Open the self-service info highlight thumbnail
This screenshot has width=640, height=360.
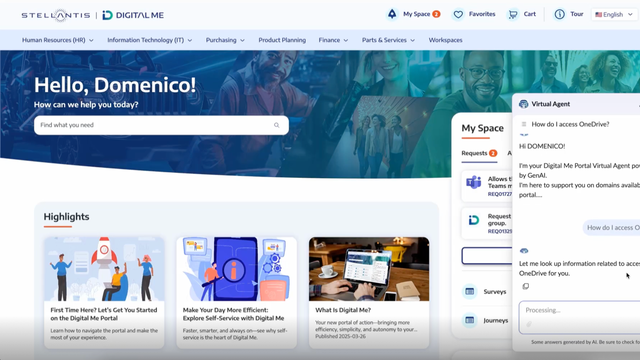pos(236,269)
